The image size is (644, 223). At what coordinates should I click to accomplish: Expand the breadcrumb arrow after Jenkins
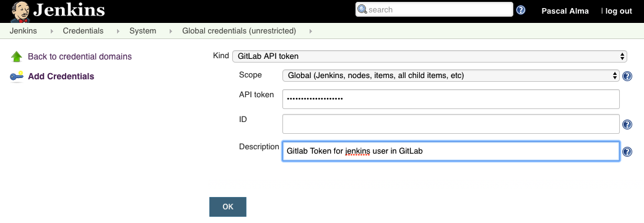[52, 31]
